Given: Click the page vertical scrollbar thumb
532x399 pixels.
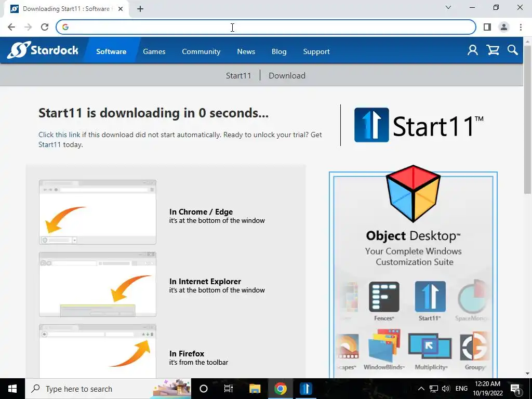Looking at the screenshot, I should pyautogui.click(x=528, y=119).
